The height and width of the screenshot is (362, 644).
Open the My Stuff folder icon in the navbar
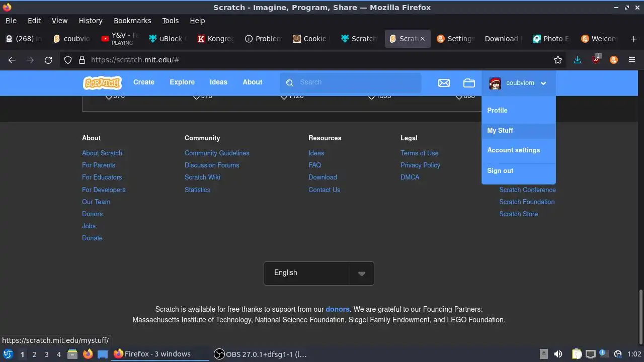(x=469, y=83)
